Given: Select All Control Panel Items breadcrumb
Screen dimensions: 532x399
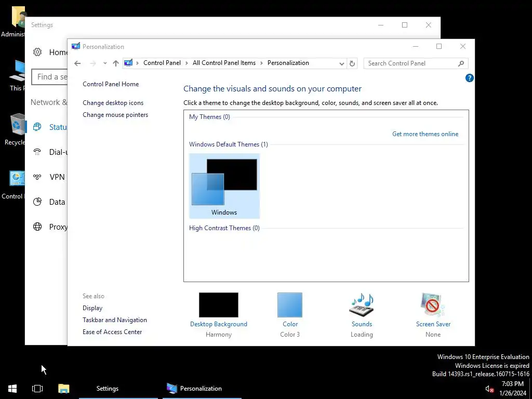Looking at the screenshot, I should pos(224,63).
